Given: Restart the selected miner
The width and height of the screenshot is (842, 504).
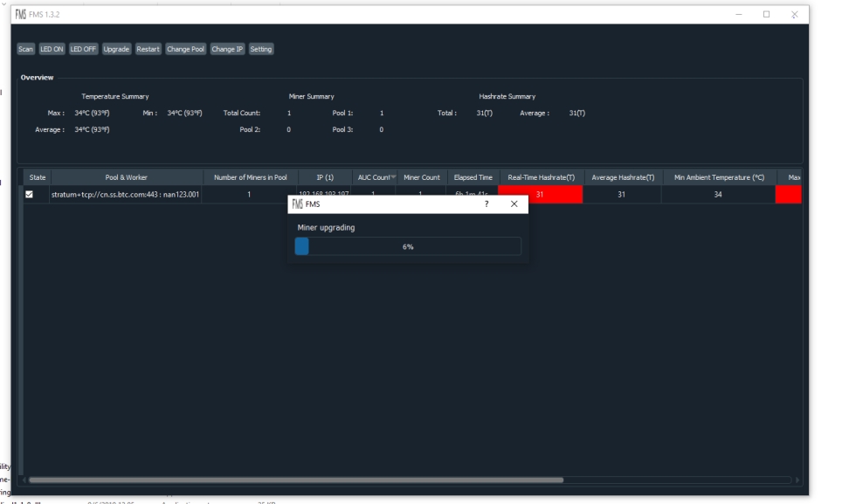Looking at the screenshot, I should coord(150,50).
